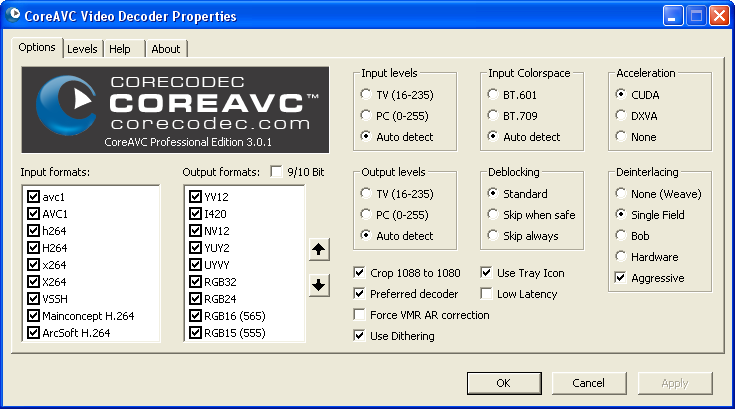Select TV (16-235) under Output levels

(366, 193)
